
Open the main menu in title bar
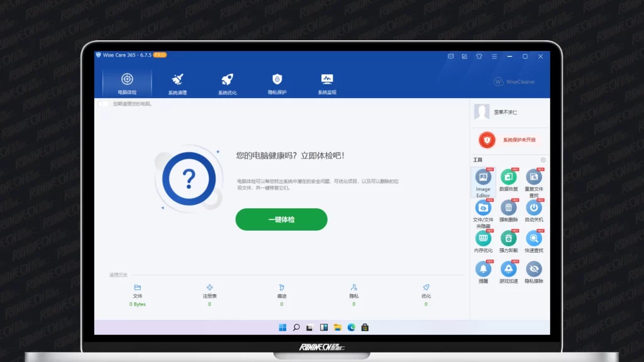click(494, 56)
